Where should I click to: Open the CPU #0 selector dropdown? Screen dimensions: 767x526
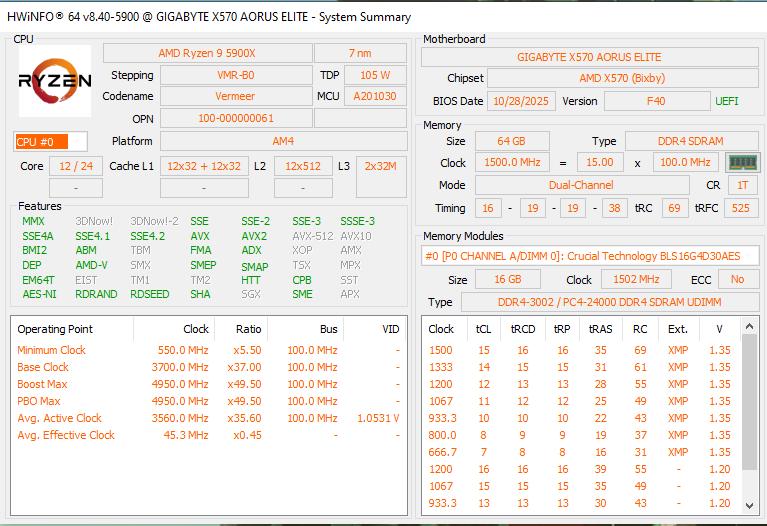point(50,142)
